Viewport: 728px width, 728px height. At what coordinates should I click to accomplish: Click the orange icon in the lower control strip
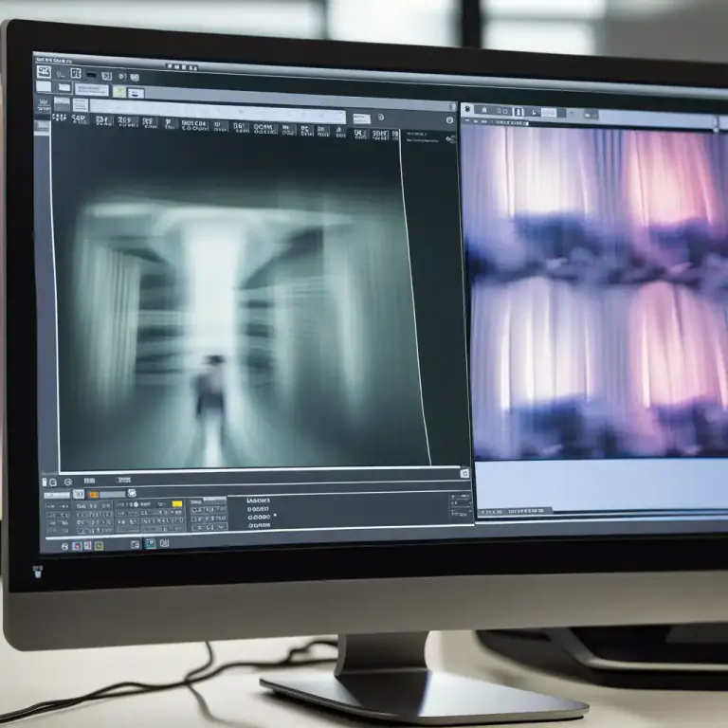click(93, 495)
